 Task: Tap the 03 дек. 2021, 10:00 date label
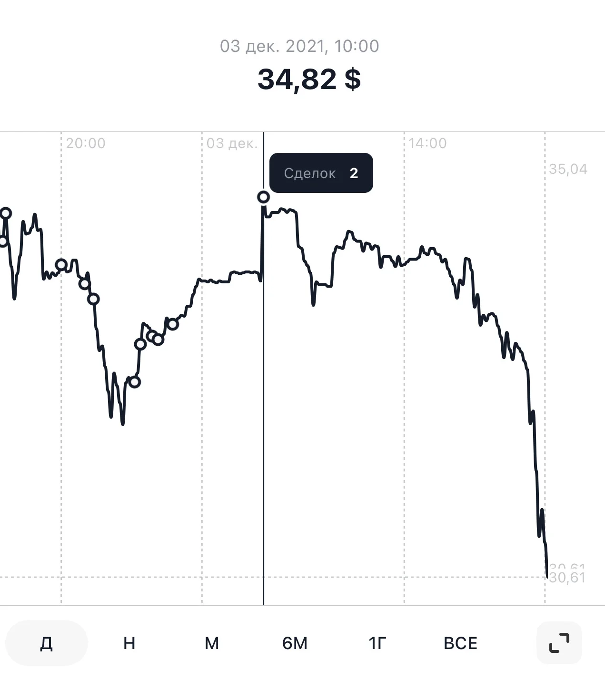pos(299,46)
